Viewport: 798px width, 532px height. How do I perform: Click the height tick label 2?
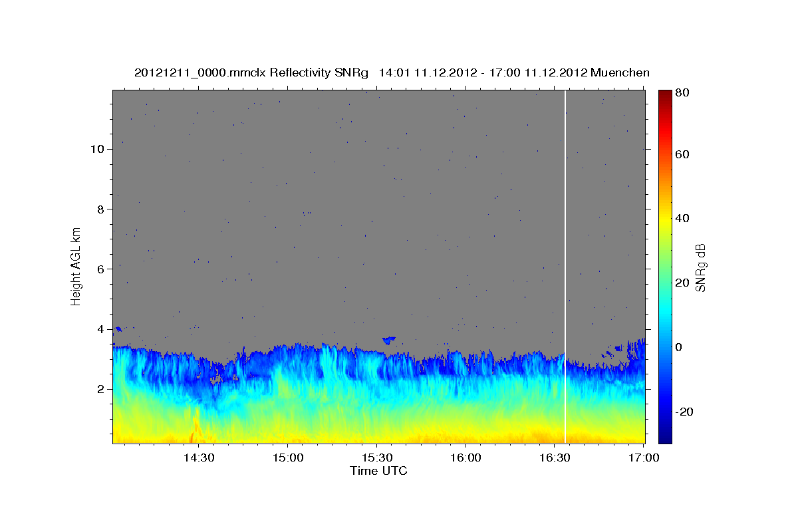click(102, 389)
